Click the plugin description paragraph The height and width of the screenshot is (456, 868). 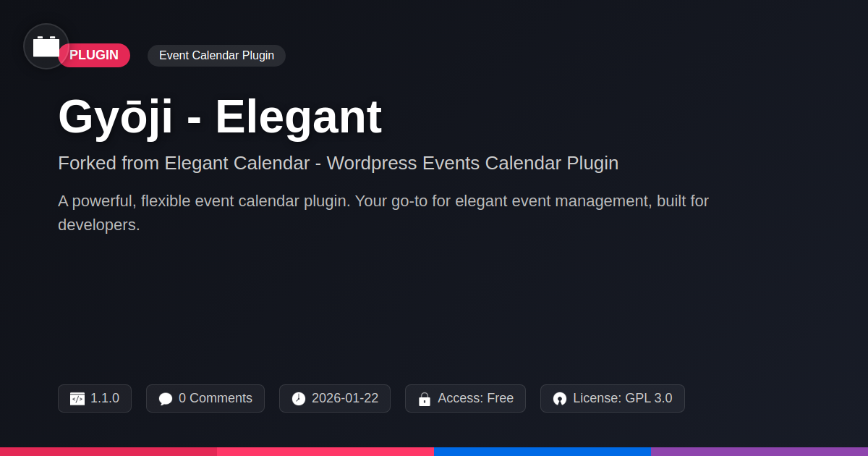(x=383, y=213)
